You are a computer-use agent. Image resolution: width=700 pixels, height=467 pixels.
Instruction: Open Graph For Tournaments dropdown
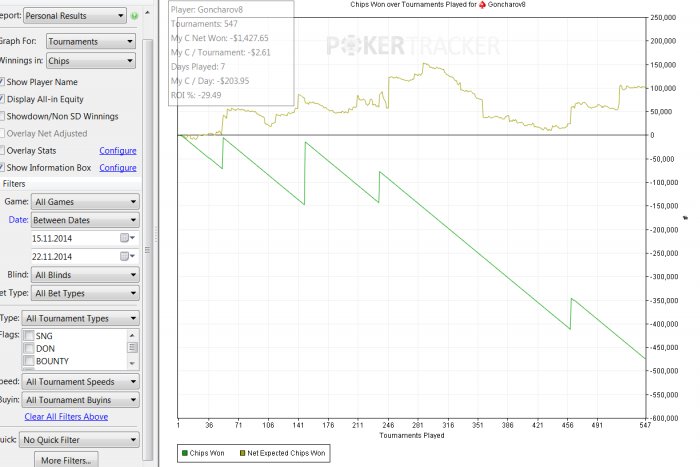pyautogui.click(x=91, y=42)
